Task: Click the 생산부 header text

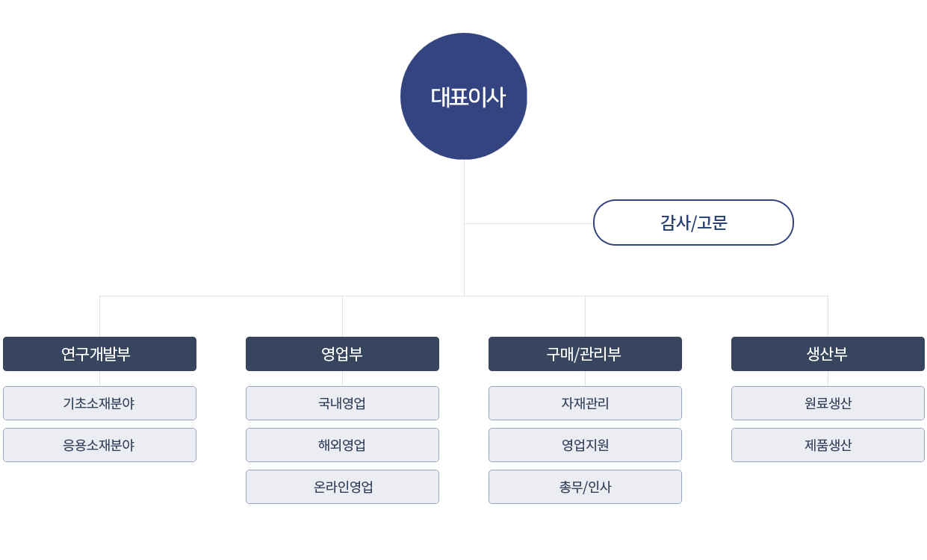Action: click(x=828, y=354)
